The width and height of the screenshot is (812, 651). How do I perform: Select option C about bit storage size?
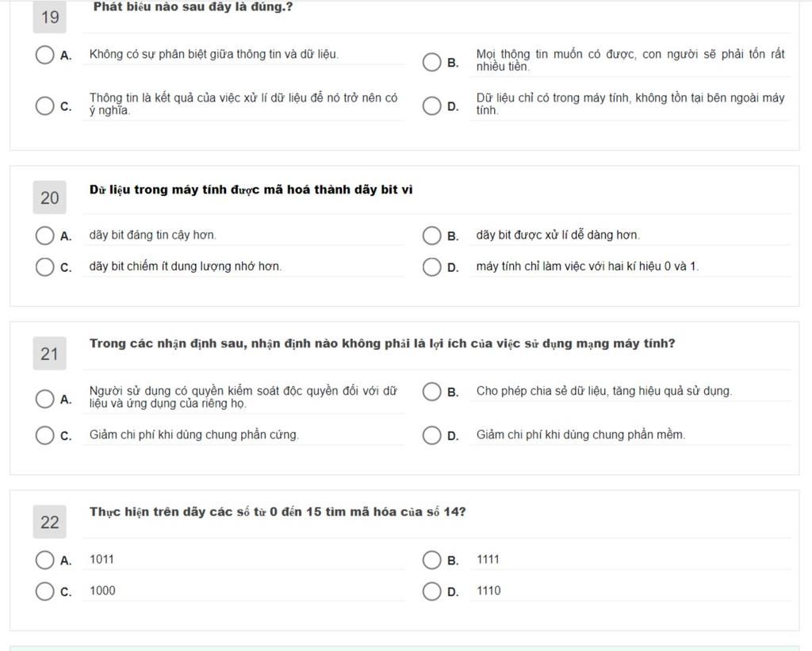(x=44, y=267)
